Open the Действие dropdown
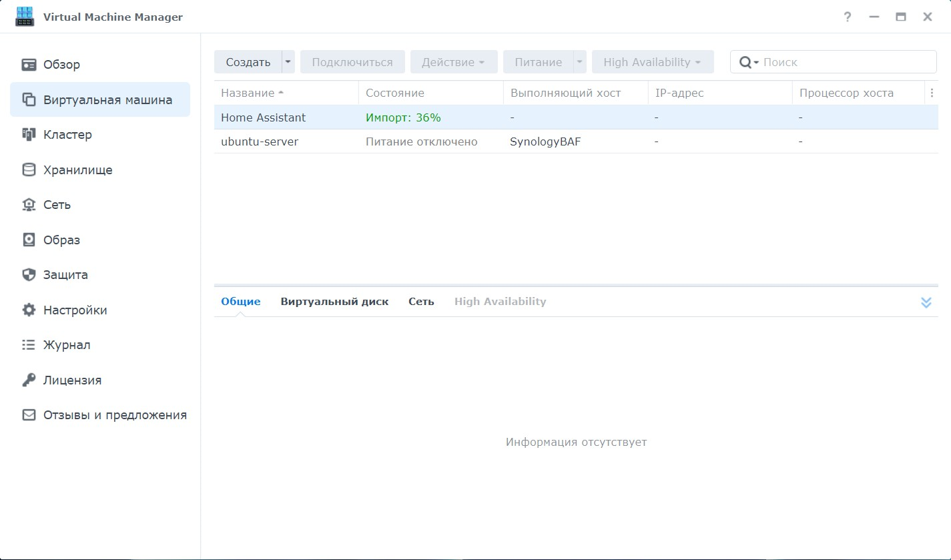This screenshot has height=560, width=951. 454,62
